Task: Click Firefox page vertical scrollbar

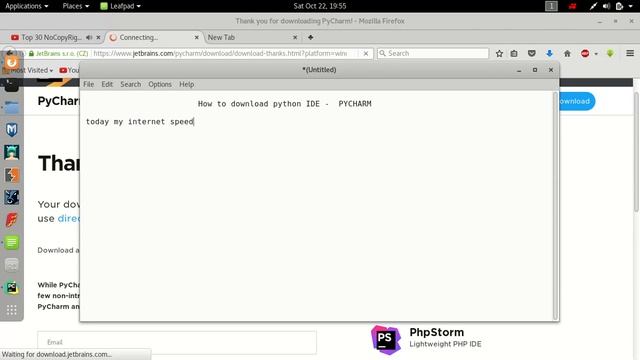Action: click(x=636, y=152)
